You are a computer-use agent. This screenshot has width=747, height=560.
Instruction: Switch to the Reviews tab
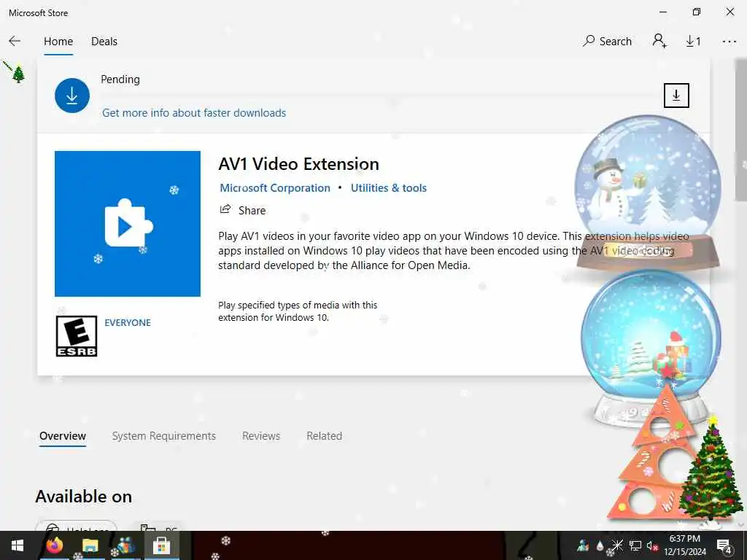[x=261, y=436]
